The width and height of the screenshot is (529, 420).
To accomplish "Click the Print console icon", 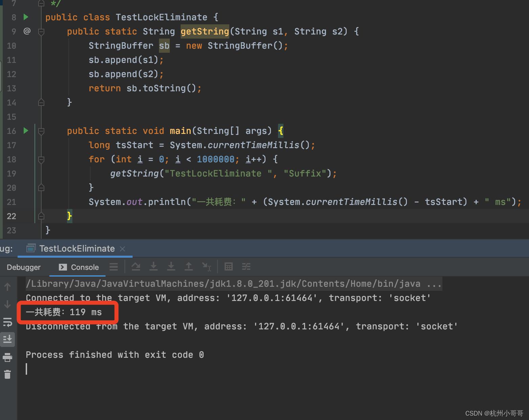I will [7, 357].
